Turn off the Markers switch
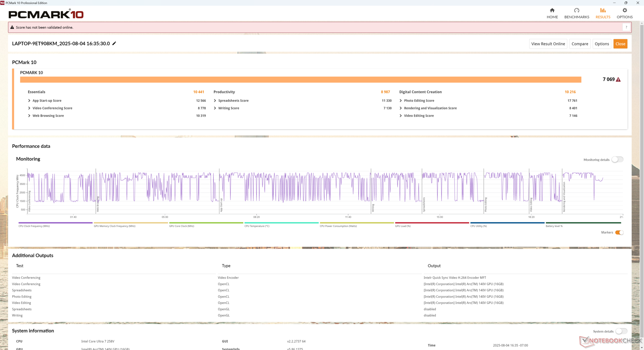 (x=619, y=233)
